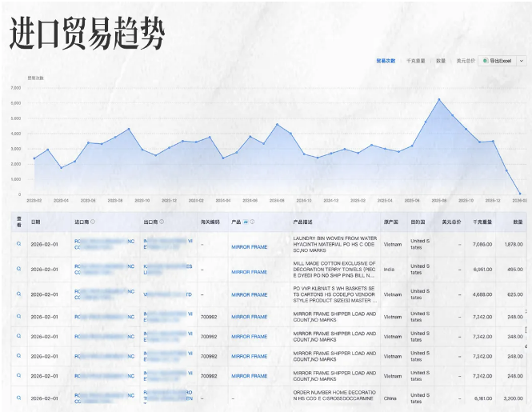Open MIRROR FRAME link in the first row
This screenshot has height=412, width=532.
249,248
